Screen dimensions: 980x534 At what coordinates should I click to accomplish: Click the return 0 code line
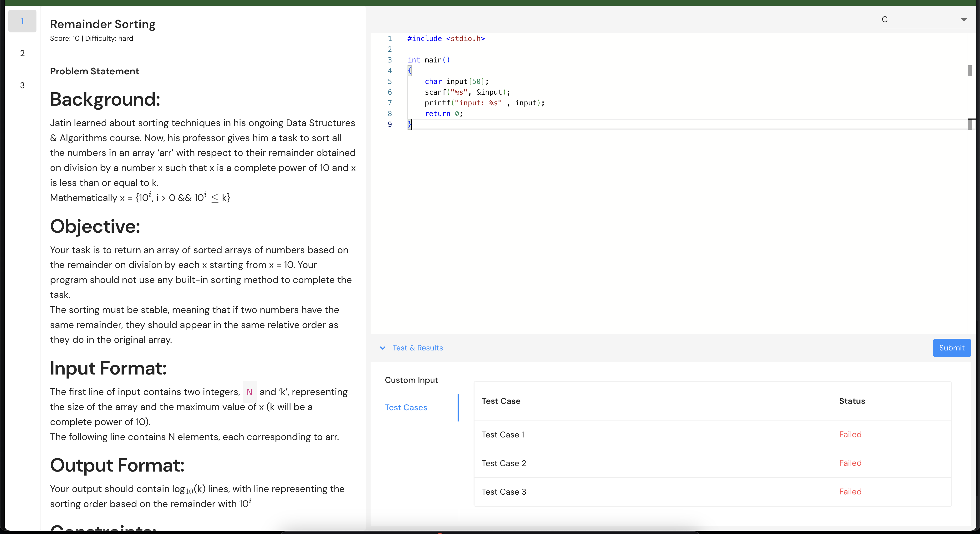coord(444,113)
